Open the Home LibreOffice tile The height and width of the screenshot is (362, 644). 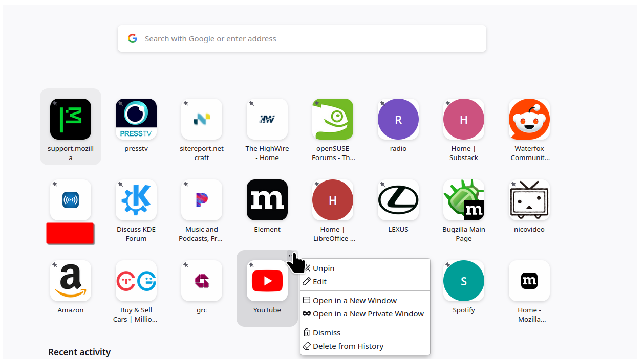coord(333,200)
